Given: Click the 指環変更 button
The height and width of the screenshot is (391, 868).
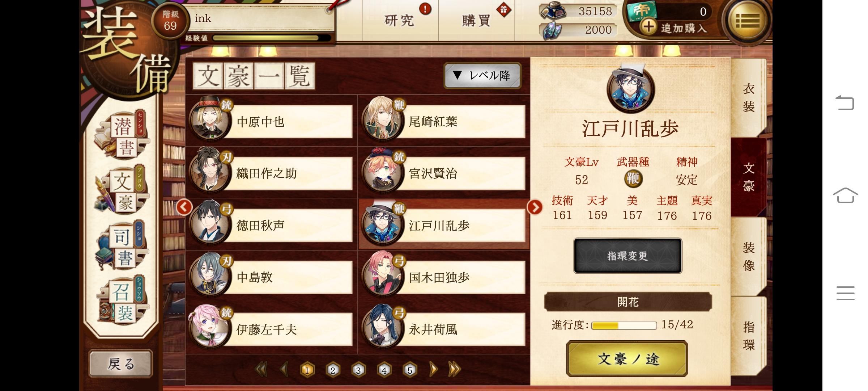Looking at the screenshot, I should pyautogui.click(x=628, y=256).
